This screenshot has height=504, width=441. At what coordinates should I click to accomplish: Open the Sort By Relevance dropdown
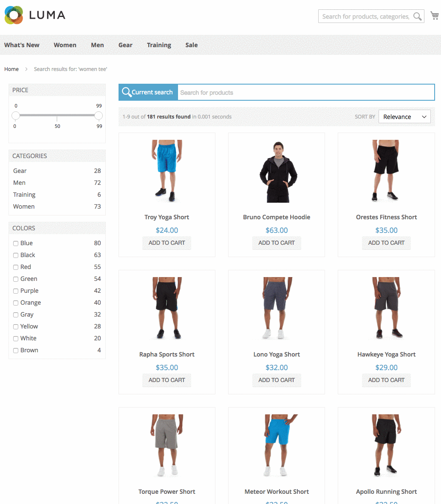404,117
